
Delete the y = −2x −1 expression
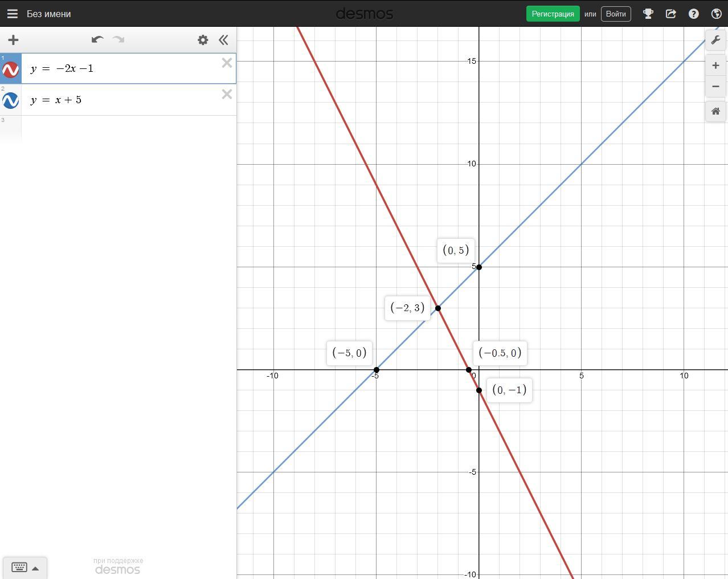tap(227, 63)
